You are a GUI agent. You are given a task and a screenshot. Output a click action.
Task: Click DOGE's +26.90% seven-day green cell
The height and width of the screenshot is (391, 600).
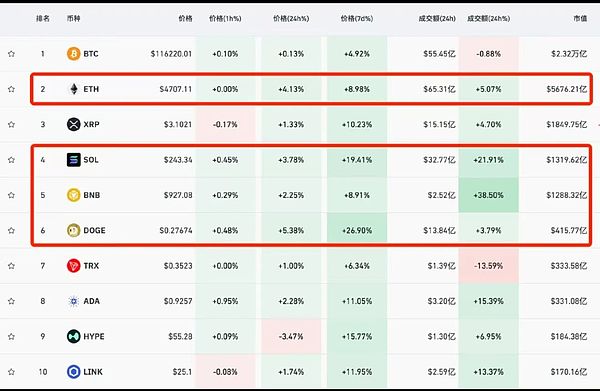[x=357, y=230]
